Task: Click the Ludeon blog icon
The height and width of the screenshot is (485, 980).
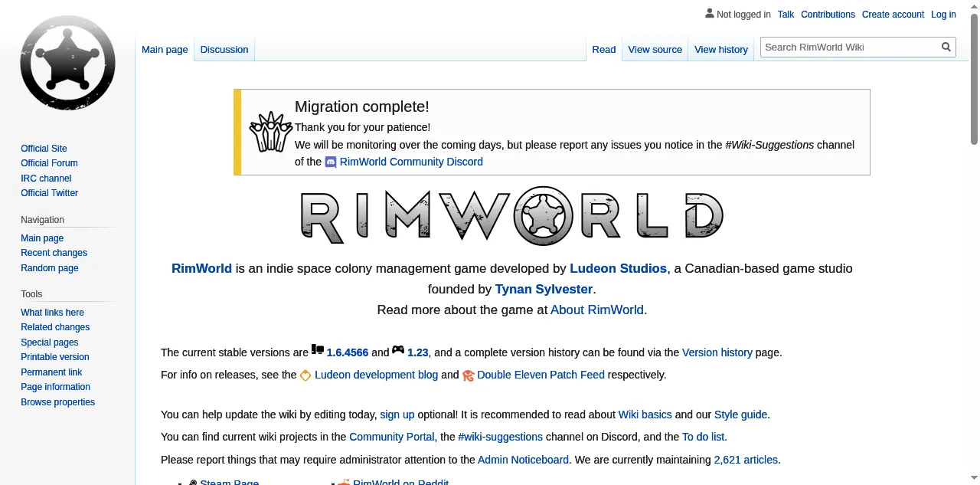Action: [305, 375]
